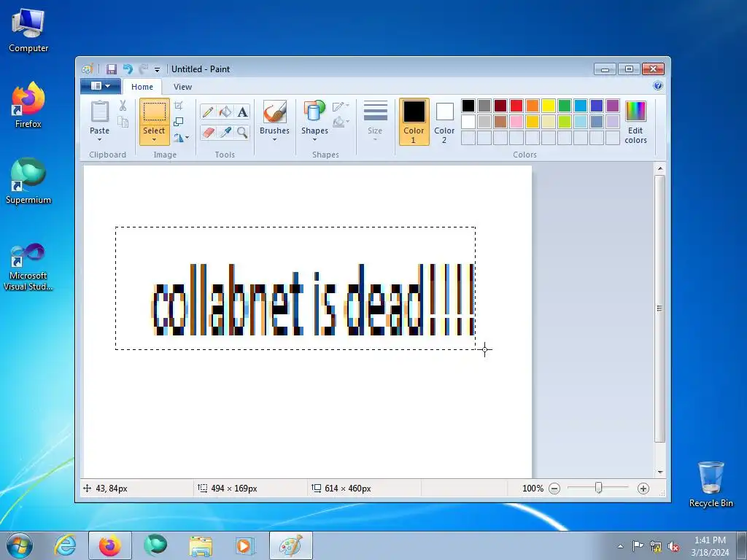Zoom out with the minus button
The image size is (747, 560).
(x=554, y=489)
